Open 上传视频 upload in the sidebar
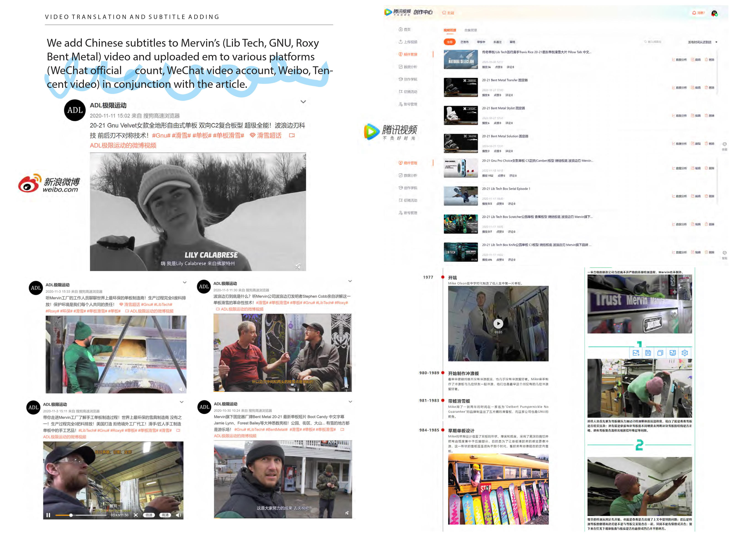The image size is (756, 535). point(408,42)
